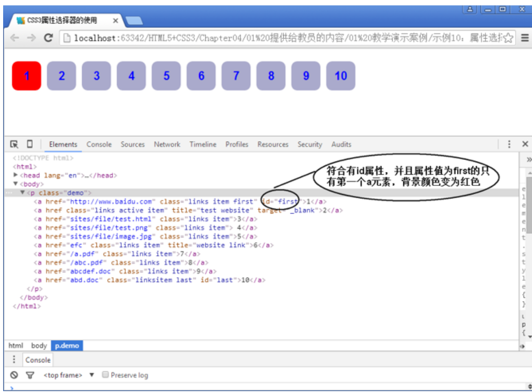Click the page link button 9
Viewport: 532px width, 392px height.
pyautogui.click(x=306, y=76)
